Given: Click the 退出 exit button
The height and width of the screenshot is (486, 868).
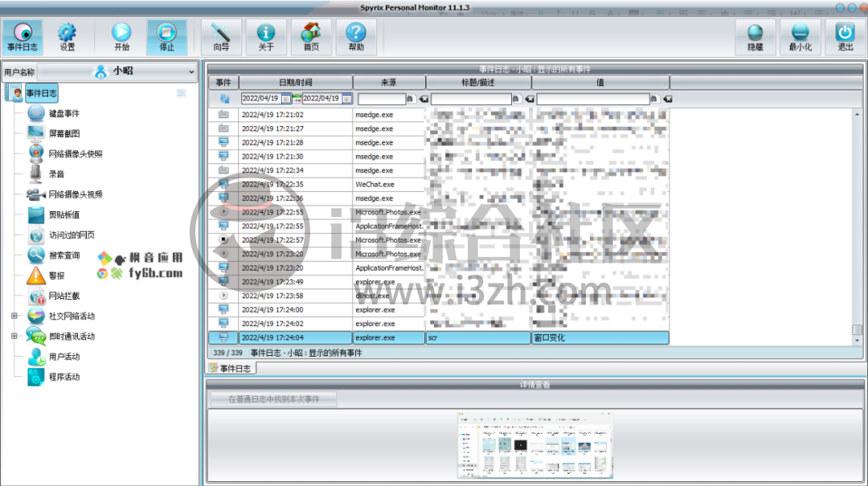Looking at the screenshot, I should (845, 37).
